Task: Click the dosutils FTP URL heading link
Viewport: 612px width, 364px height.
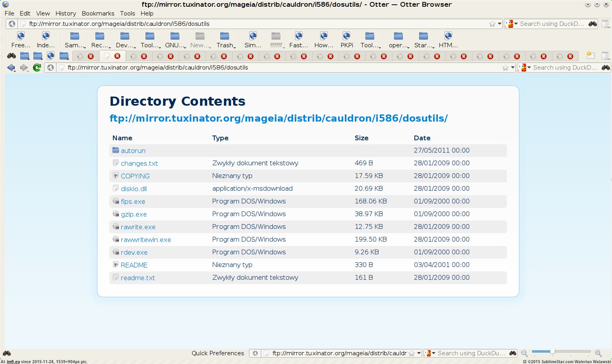Action: pyautogui.click(x=279, y=118)
